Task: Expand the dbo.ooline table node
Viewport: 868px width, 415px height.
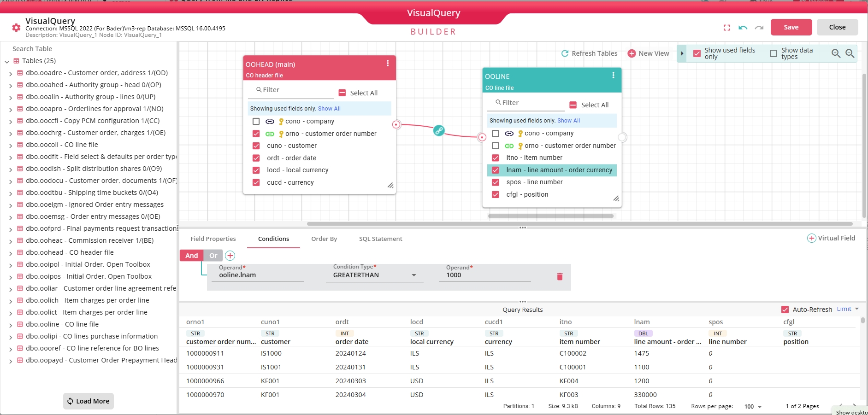Action: click(x=11, y=325)
